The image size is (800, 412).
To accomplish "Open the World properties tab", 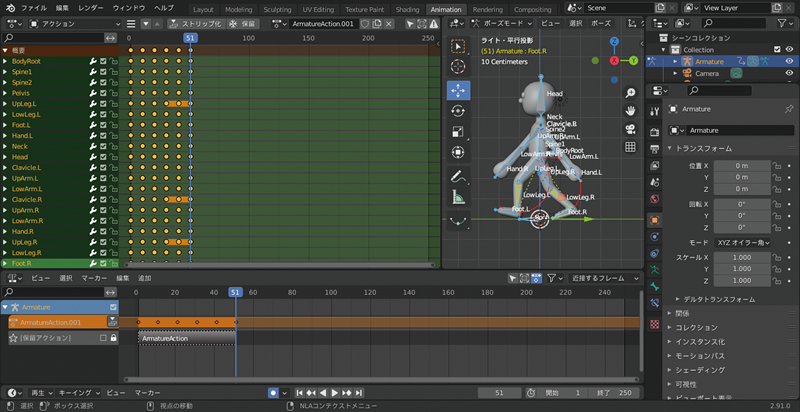I will point(655,198).
